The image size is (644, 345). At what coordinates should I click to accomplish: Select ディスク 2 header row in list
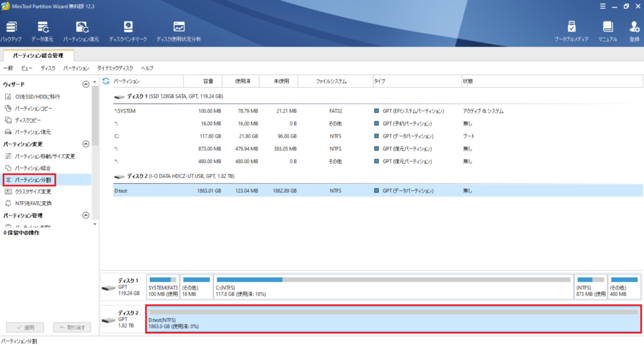pos(378,176)
